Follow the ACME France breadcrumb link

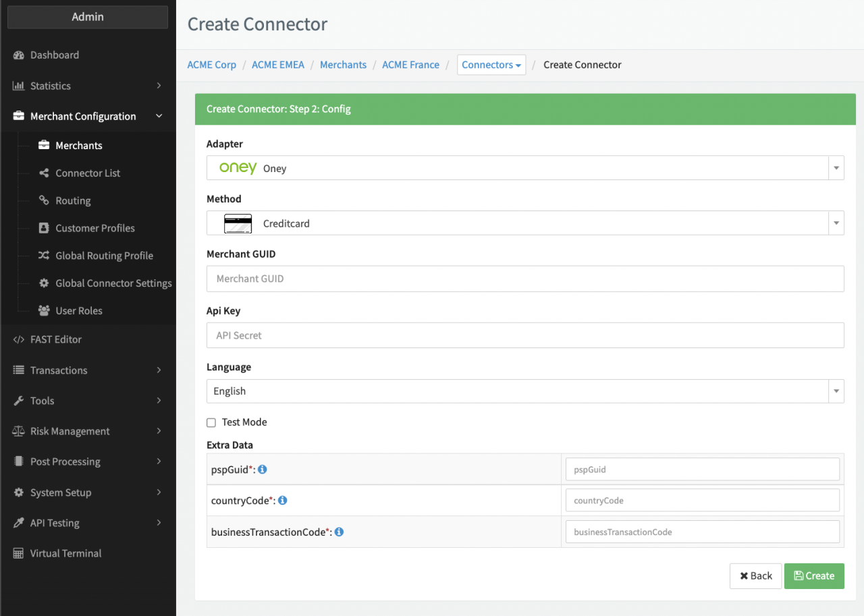tap(410, 65)
